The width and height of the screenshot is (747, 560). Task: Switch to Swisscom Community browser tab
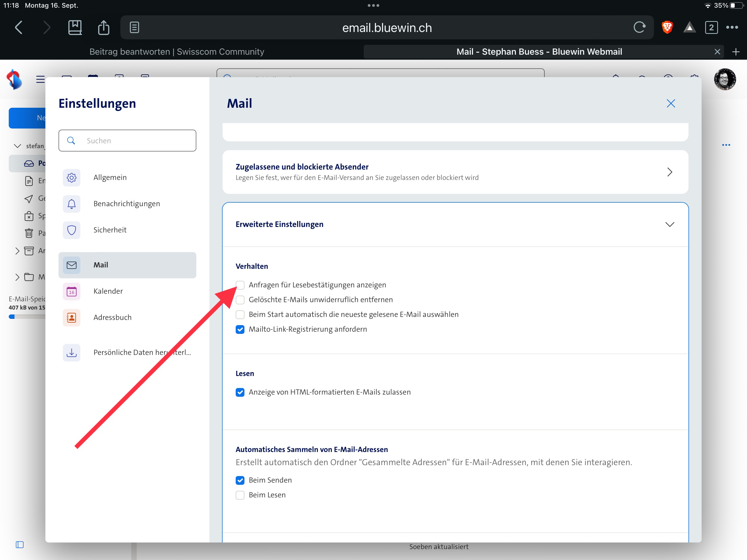(x=177, y=52)
